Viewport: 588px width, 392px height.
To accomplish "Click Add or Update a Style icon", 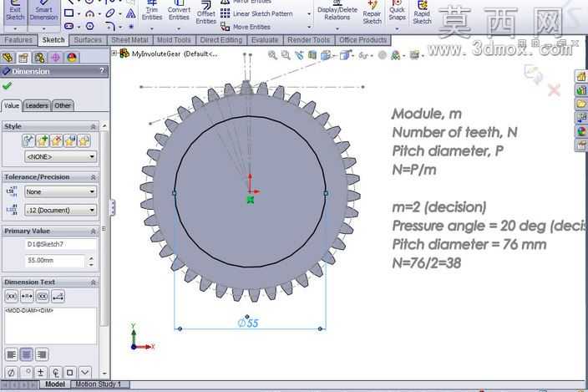I will pos(42,141).
